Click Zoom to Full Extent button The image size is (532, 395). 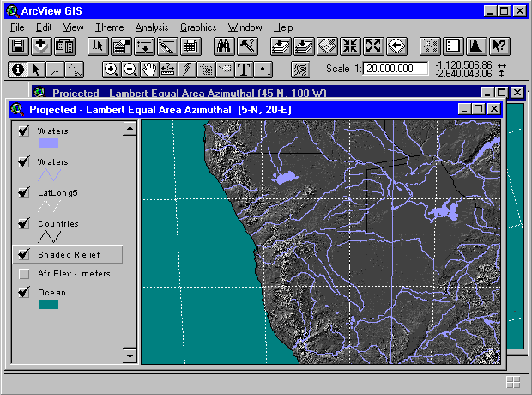[281, 46]
